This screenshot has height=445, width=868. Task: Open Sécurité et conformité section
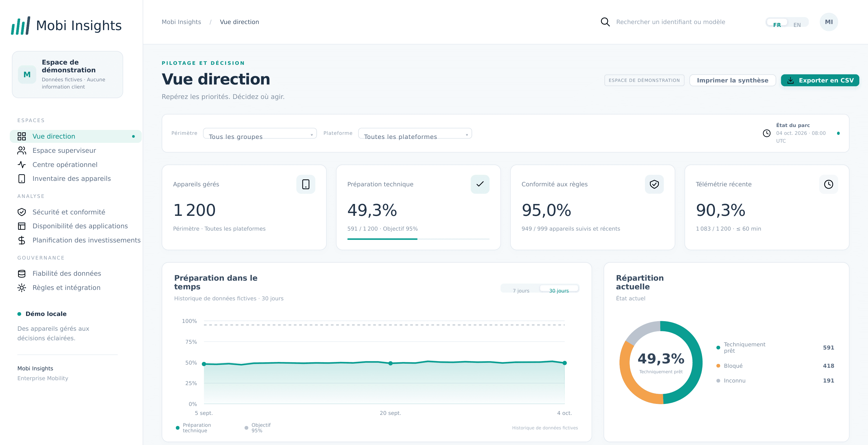(76, 212)
